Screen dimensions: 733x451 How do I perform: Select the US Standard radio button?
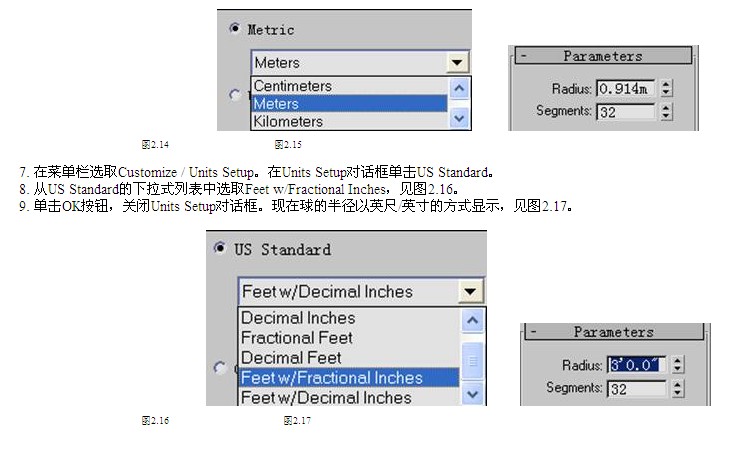[x=220, y=248]
